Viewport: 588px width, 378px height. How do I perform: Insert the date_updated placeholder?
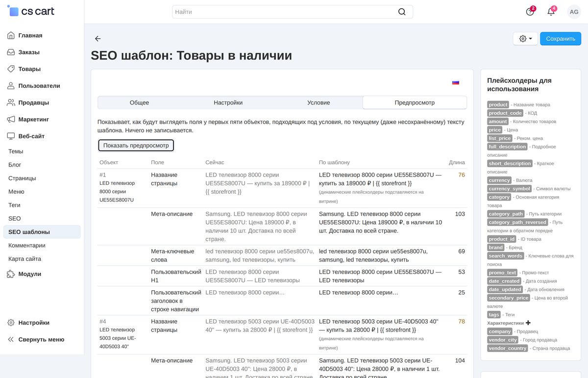tap(505, 289)
